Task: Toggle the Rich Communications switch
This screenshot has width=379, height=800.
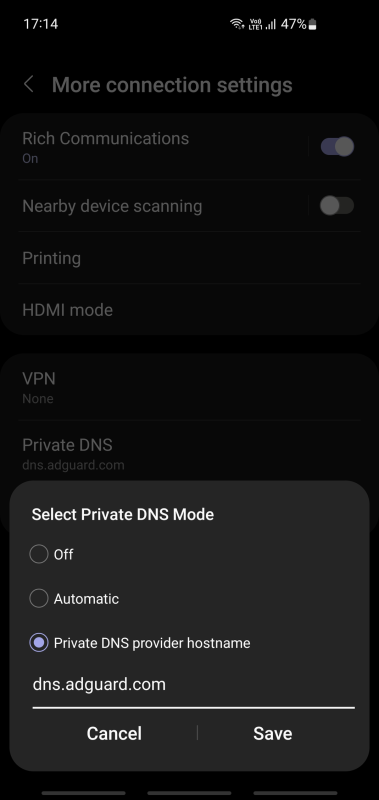Action: [337, 146]
